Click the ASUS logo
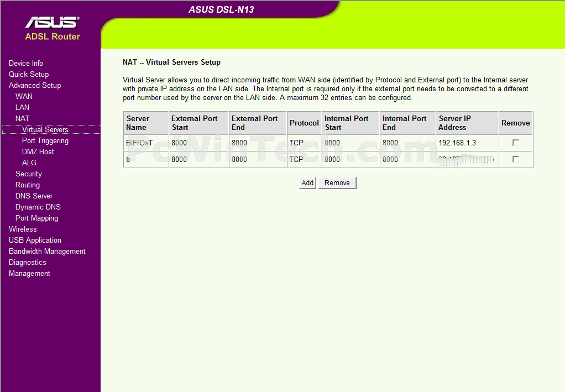The image size is (565, 392). pyautogui.click(x=53, y=22)
